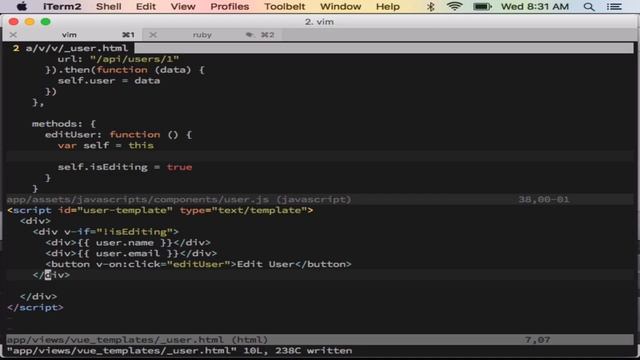
Task: Click the editUser: function () line
Action: (118, 134)
